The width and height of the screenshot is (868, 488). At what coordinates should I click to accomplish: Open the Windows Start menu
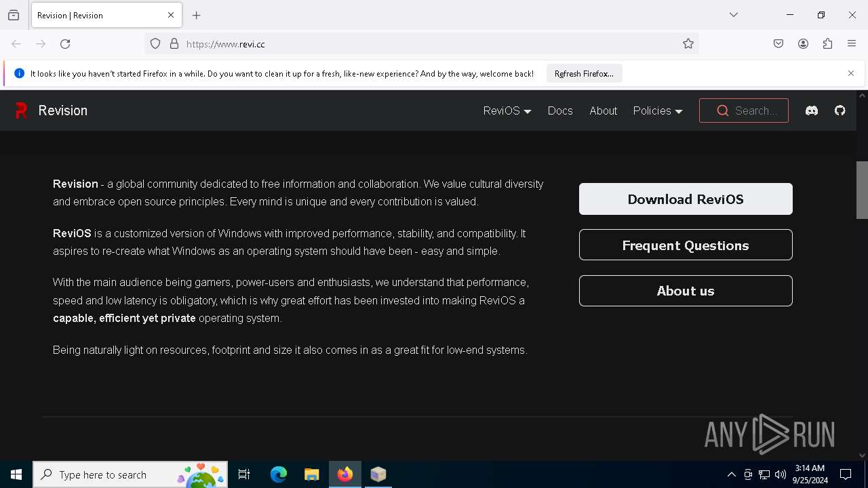(x=16, y=474)
